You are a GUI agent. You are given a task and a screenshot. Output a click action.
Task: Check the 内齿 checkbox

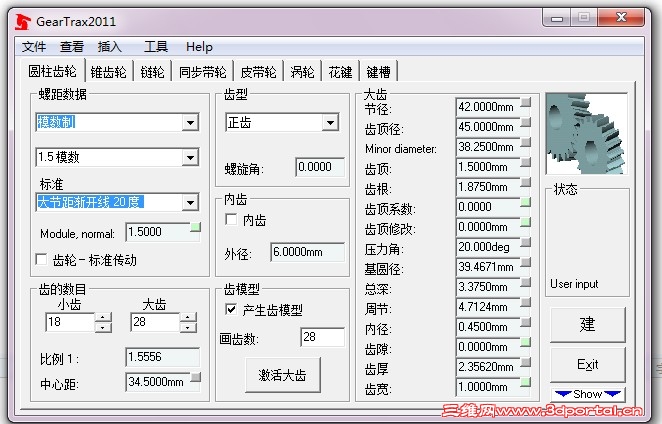pyautogui.click(x=231, y=219)
